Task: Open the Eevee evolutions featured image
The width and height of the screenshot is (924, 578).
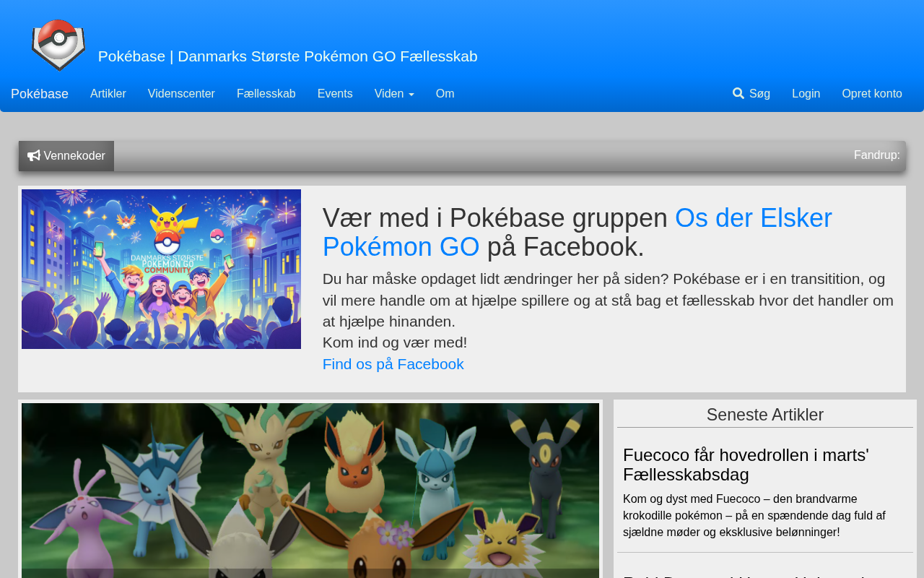Action: pyautogui.click(x=310, y=491)
